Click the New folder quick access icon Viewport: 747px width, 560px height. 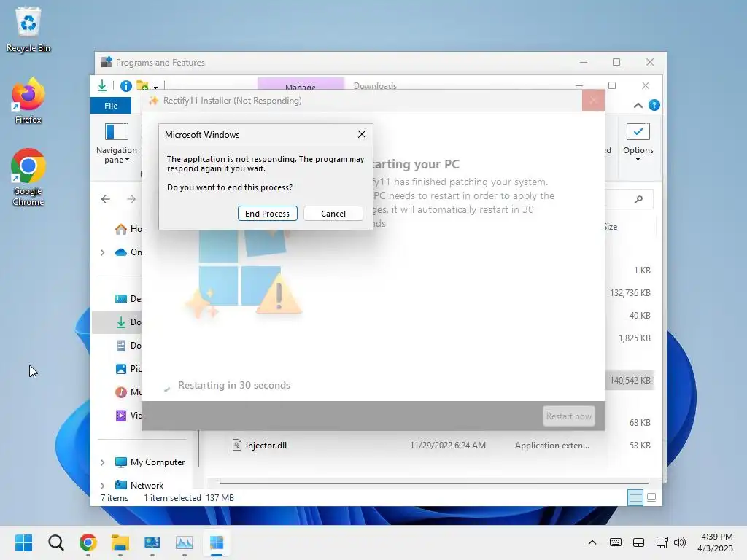(x=142, y=86)
